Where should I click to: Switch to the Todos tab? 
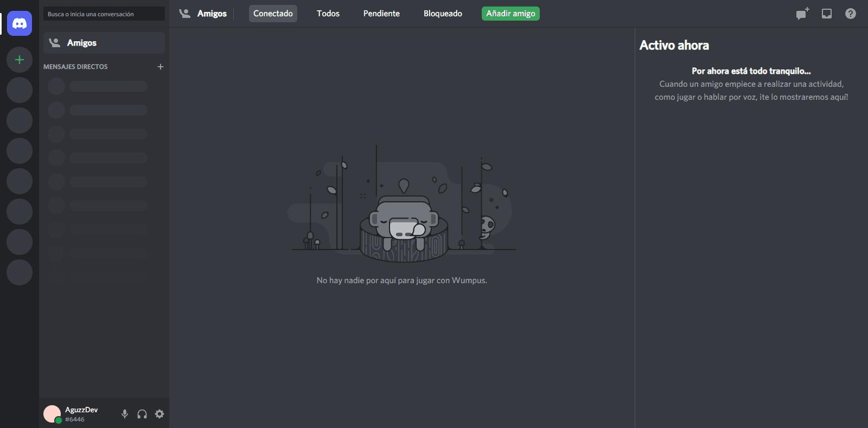[x=328, y=14]
